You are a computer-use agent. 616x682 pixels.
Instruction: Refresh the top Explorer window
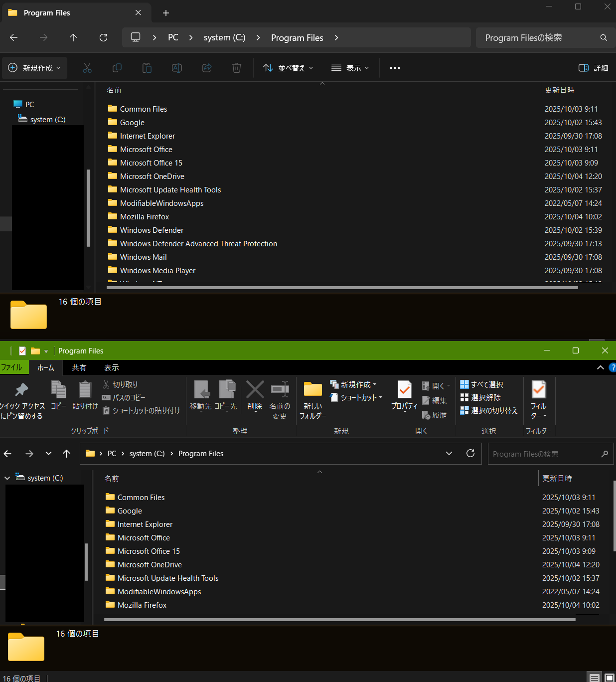coord(103,37)
